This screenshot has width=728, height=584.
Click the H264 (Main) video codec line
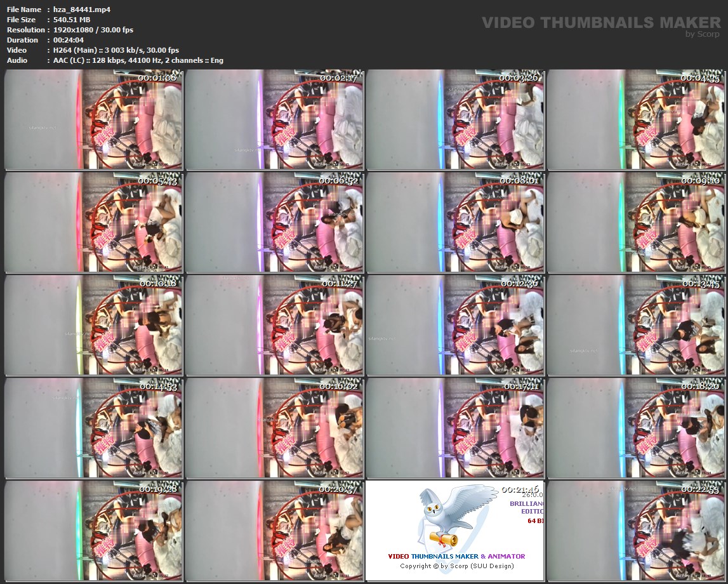click(x=116, y=50)
